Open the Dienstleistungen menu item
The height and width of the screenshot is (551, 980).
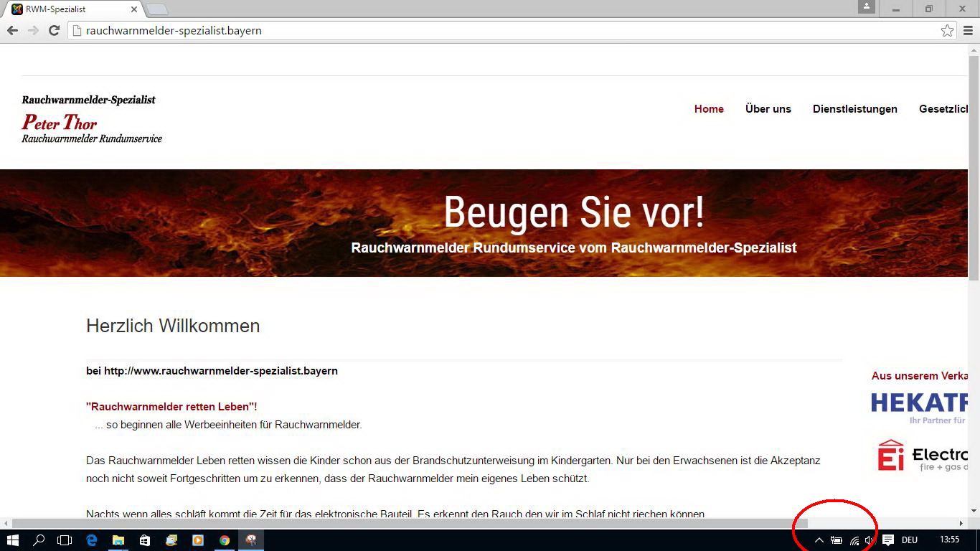pos(854,109)
